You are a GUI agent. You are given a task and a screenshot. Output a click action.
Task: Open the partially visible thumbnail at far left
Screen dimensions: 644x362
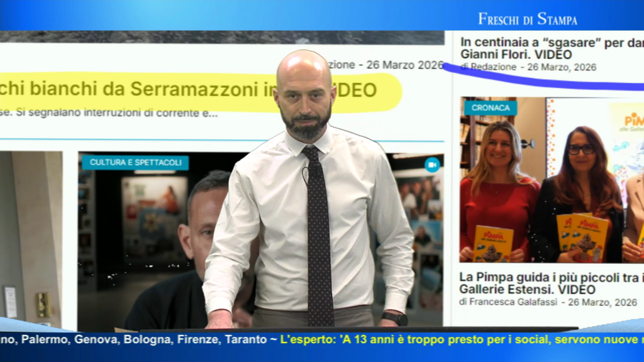point(30,239)
